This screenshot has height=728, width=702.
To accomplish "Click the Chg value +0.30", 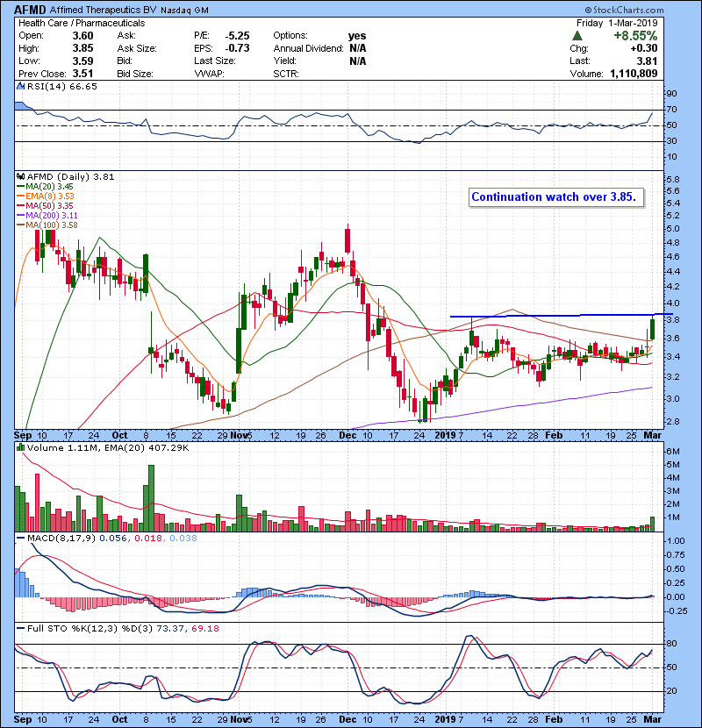I will pyautogui.click(x=644, y=48).
